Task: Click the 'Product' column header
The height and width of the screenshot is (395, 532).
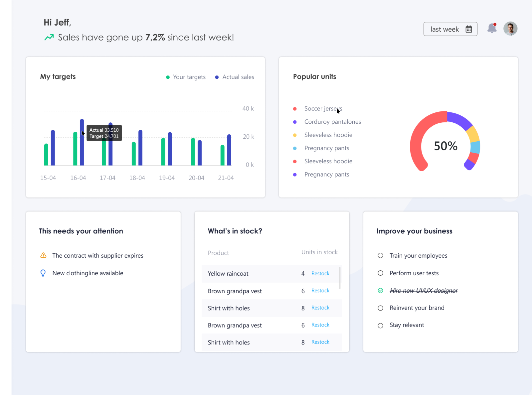Action: point(218,253)
